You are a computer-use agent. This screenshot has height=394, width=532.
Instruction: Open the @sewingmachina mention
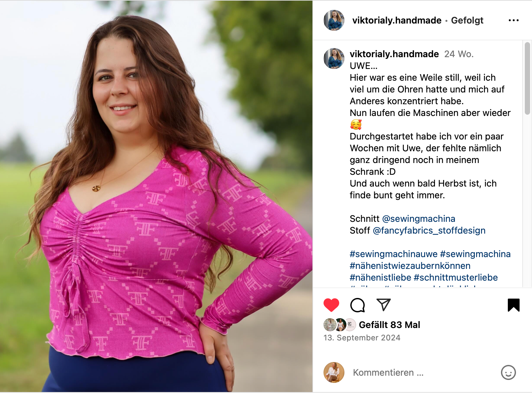tap(419, 219)
